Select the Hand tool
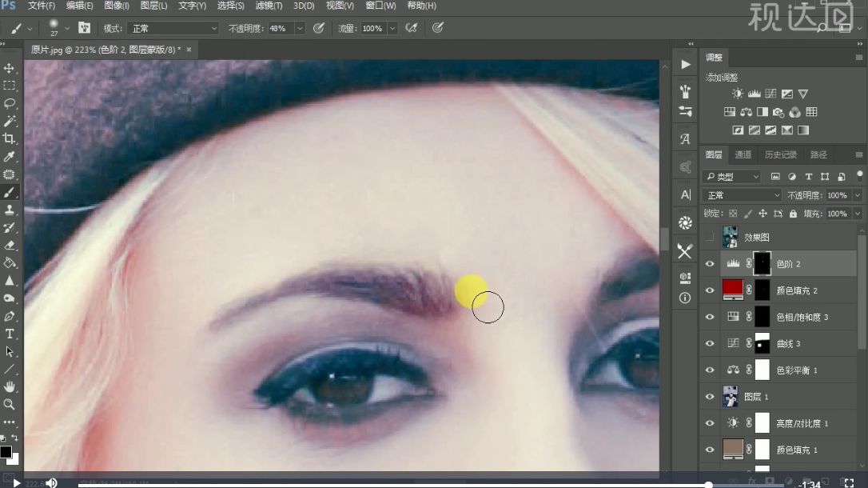868x488 pixels. point(10,386)
